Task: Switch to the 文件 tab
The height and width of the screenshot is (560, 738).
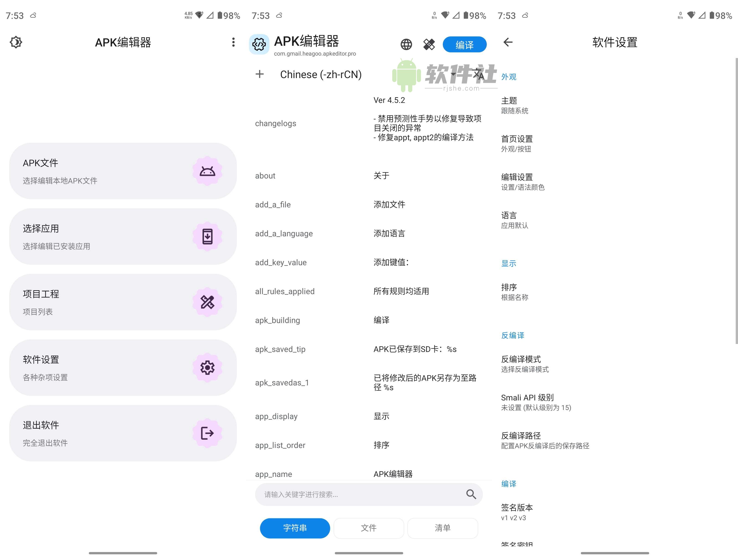Action: tap(369, 528)
